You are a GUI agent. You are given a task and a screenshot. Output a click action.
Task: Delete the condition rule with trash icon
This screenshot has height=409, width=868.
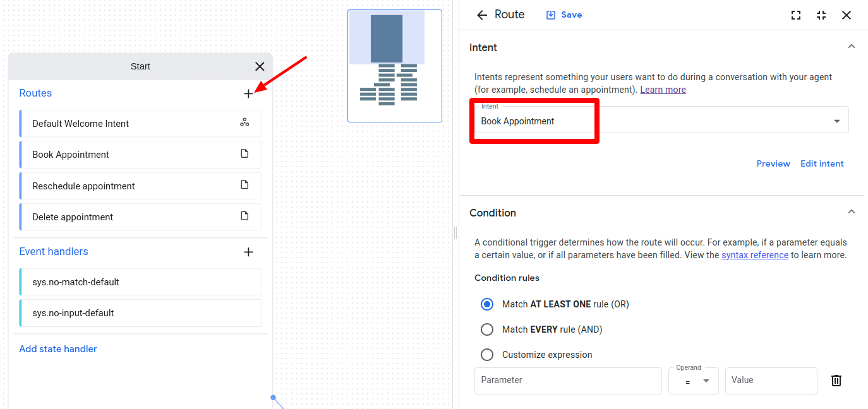(x=836, y=381)
